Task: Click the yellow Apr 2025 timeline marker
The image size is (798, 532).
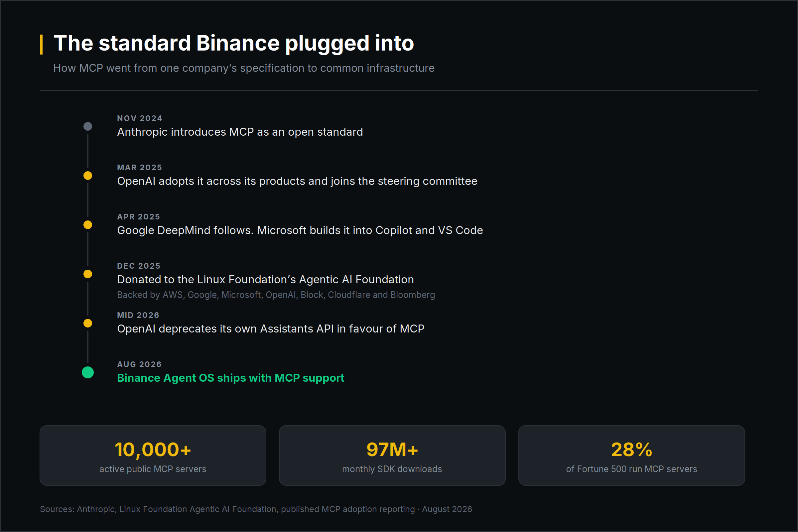Action: tap(88, 225)
